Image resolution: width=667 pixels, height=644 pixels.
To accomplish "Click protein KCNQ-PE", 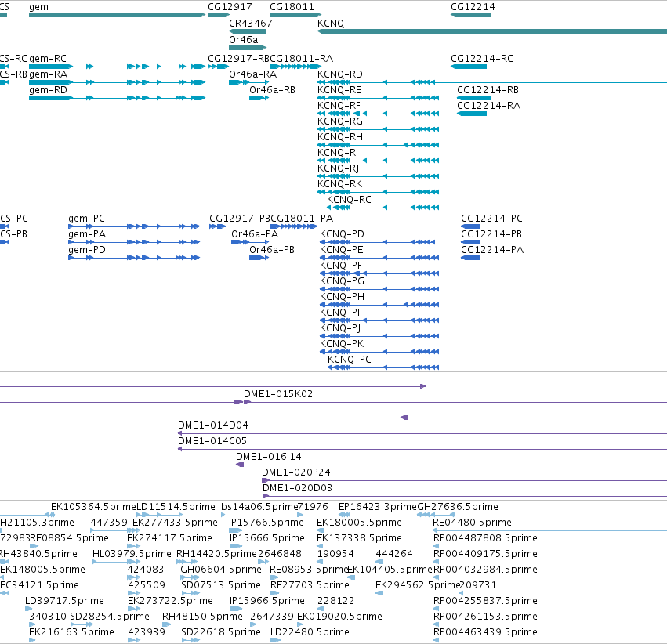I will (379, 258).
